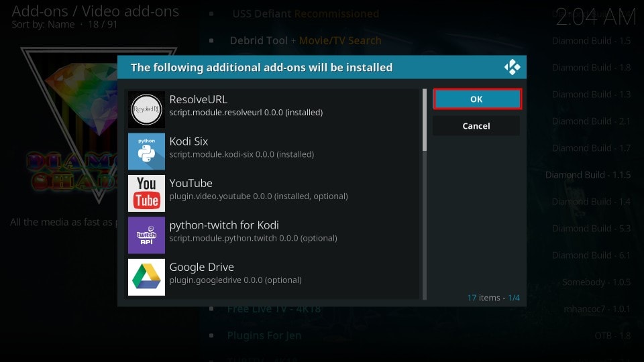This screenshot has width=644, height=362.
Task: Select the ResolveURL list entry title
Action: click(199, 99)
